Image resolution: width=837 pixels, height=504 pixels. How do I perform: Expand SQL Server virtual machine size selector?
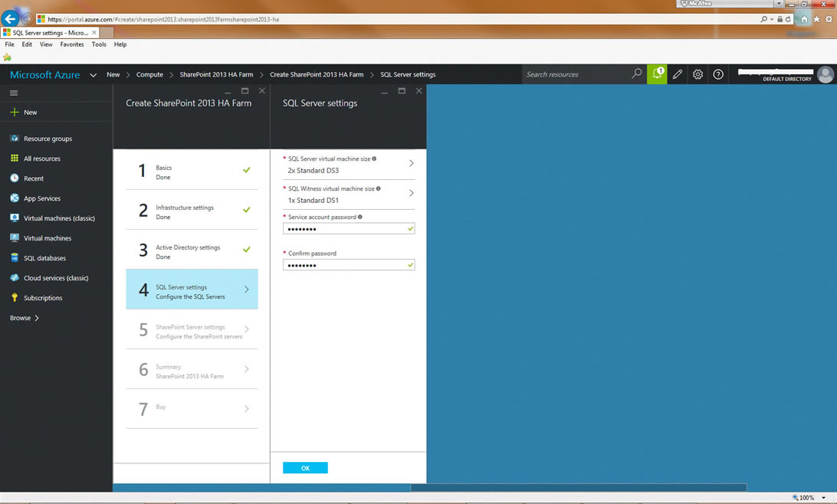coord(411,164)
